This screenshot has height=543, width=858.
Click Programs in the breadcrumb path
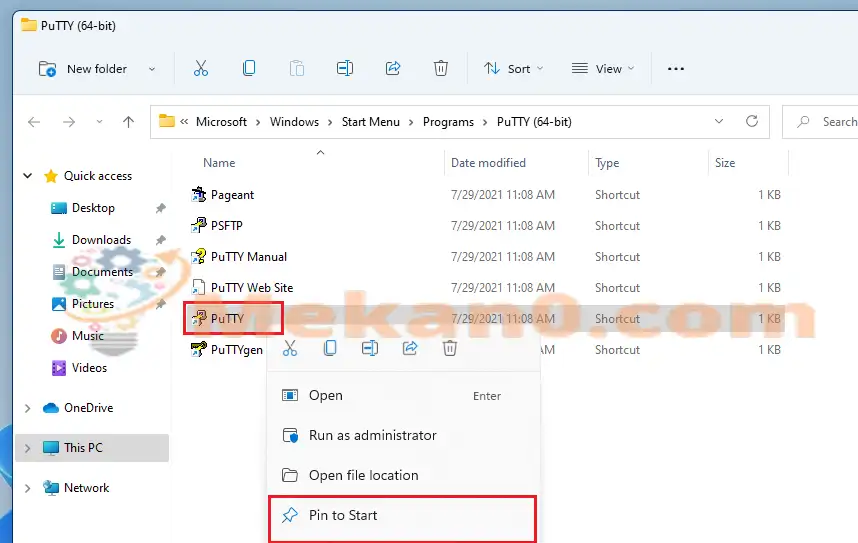(x=448, y=122)
